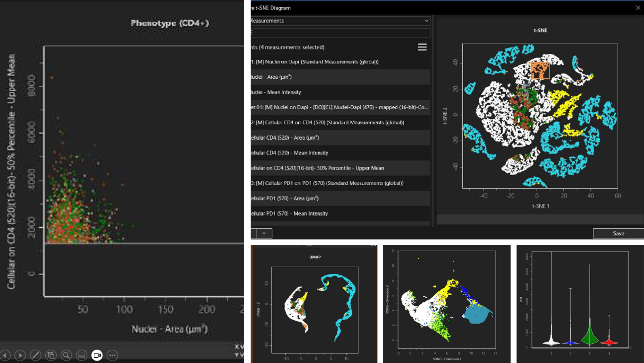Click the text field below Measurements dropdown
Viewport: 644px width, 363px height.
click(x=340, y=33)
